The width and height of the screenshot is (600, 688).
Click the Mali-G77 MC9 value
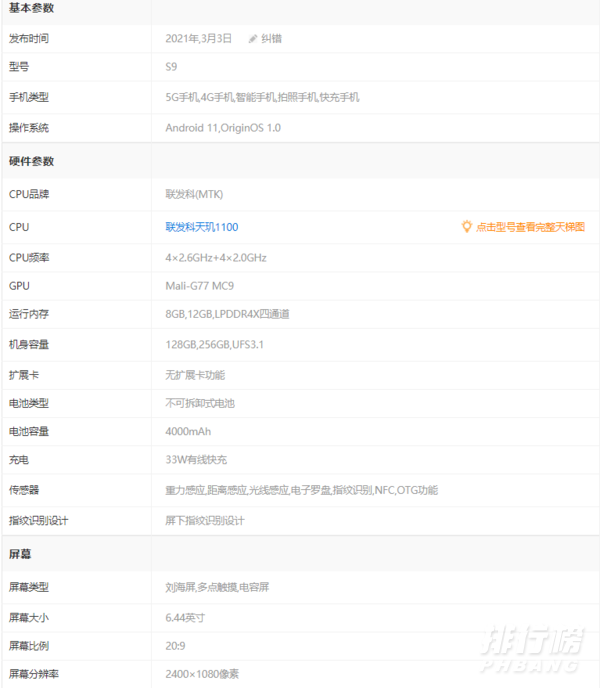[200, 286]
